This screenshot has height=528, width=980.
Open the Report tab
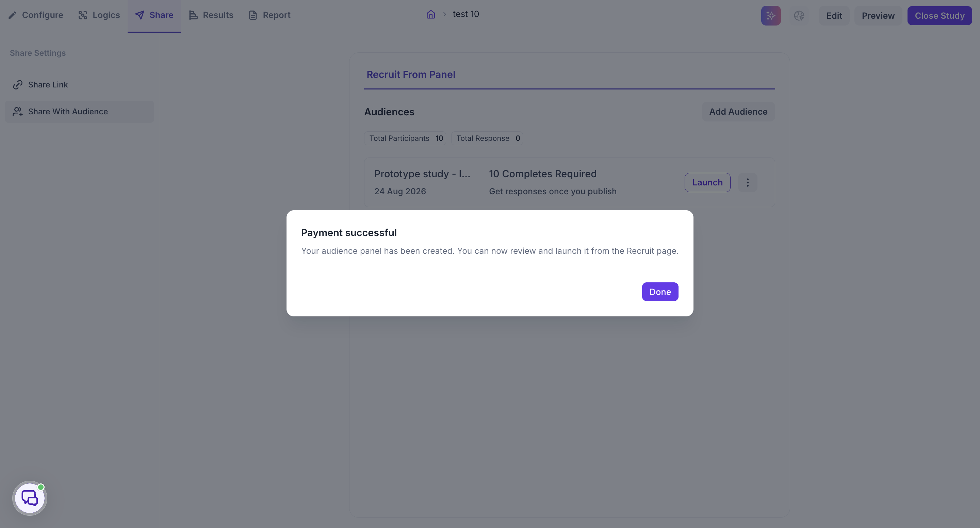pos(269,15)
